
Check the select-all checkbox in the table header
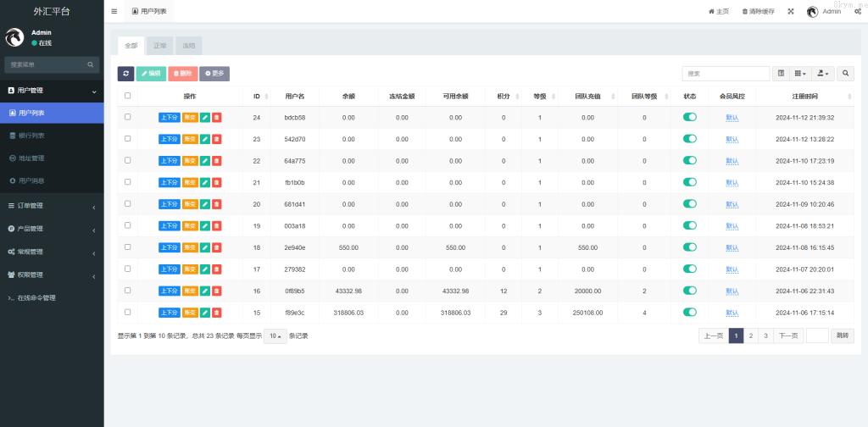click(x=128, y=96)
